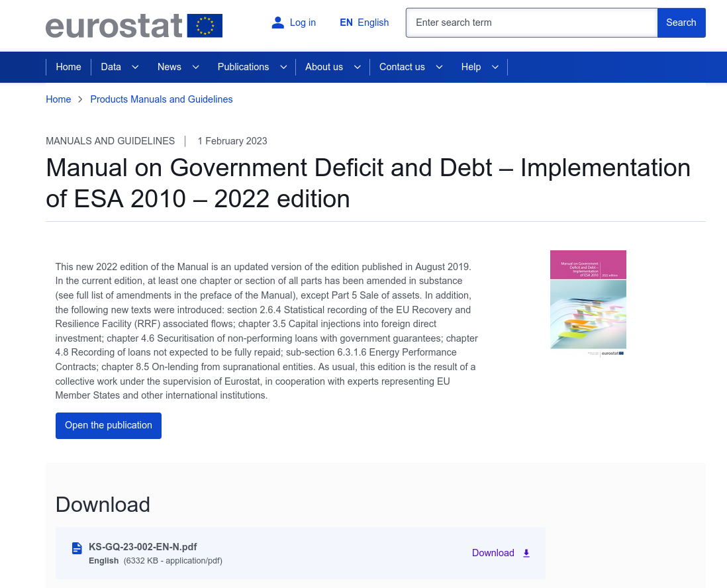Screen dimensions: 727x588
Task: Open the Data menu item
Action: click(111, 67)
